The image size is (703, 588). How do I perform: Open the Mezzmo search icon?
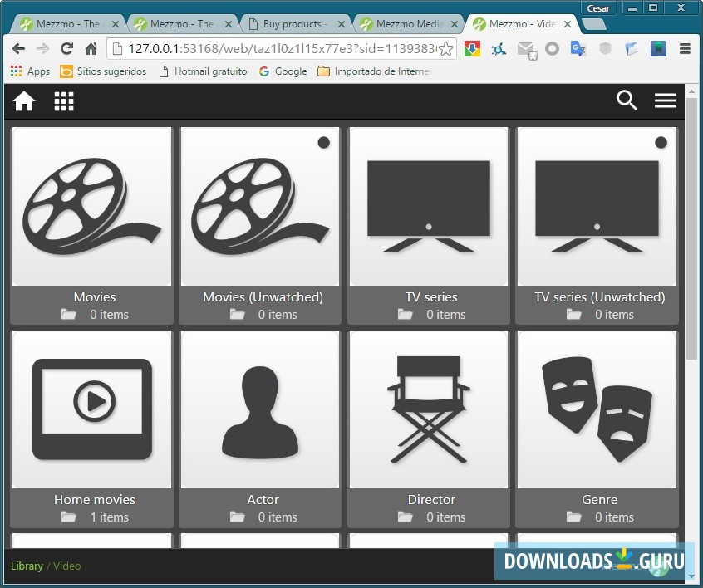point(627,100)
